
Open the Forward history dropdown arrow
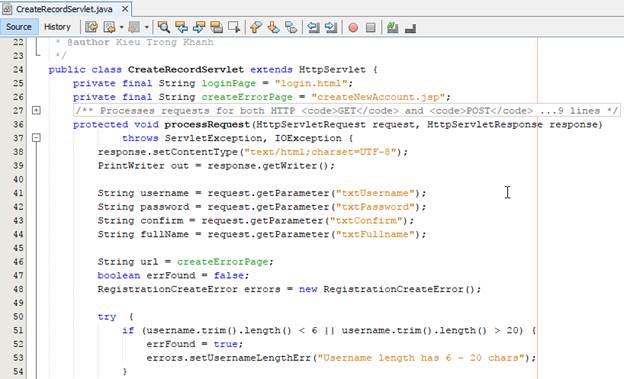(x=146, y=27)
